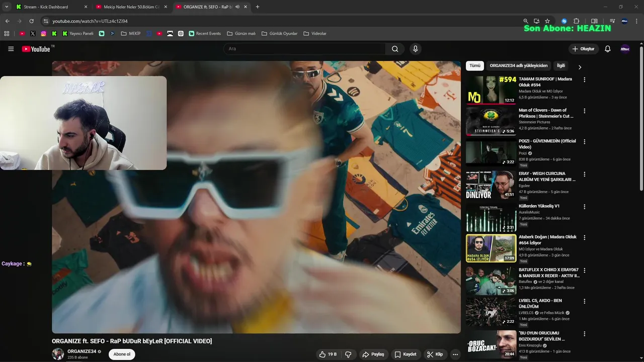Select the Tümü filter chip

(x=475, y=65)
